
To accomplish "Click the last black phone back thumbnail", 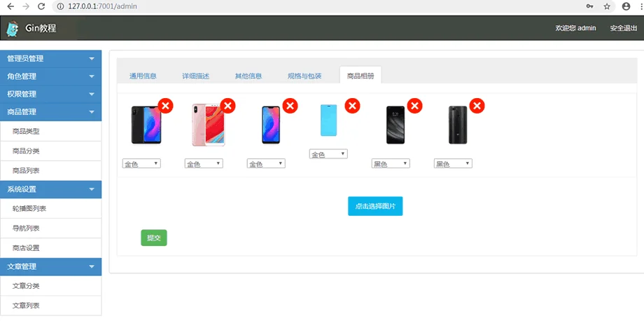I will point(458,125).
